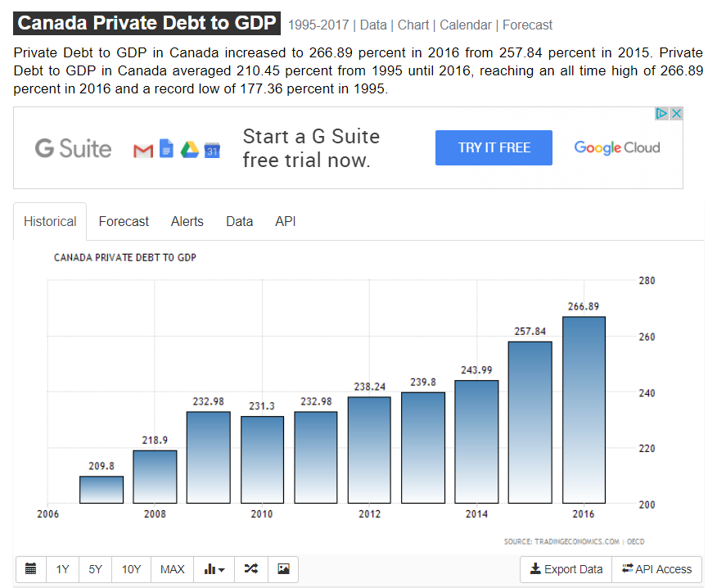Switch to the Forecast tab
Viewport: 708px width, 588px height.
tap(124, 221)
